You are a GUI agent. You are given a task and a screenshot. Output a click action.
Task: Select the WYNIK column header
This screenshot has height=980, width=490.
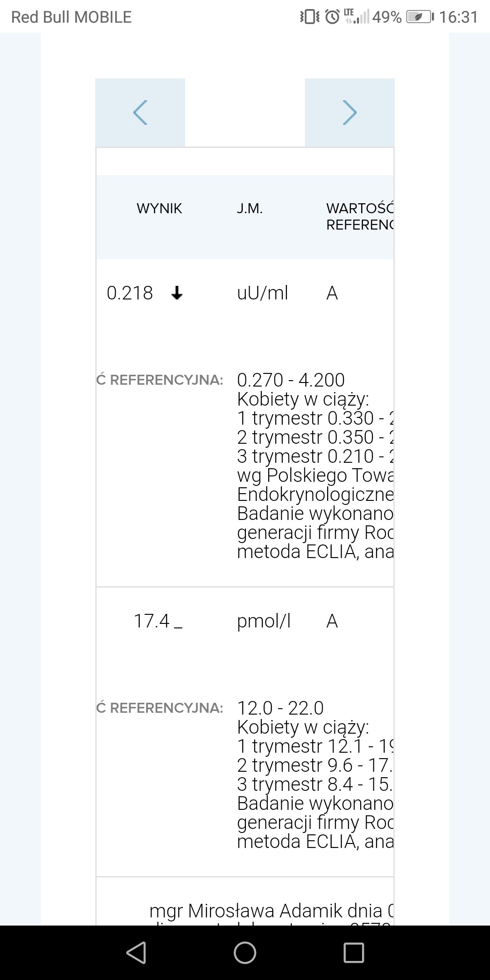pos(159,209)
